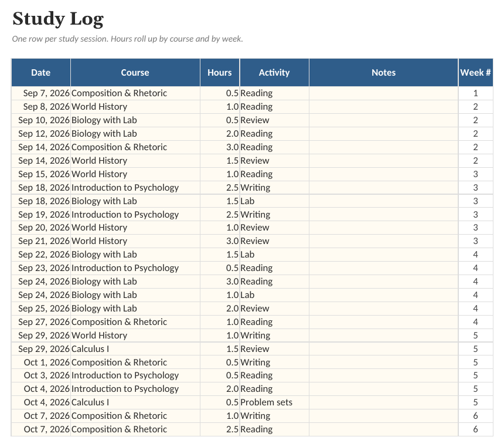Click the Oct 3, 2026 date cell
Image resolution: width=504 pixels, height=447 pixels.
pyautogui.click(x=41, y=375)
